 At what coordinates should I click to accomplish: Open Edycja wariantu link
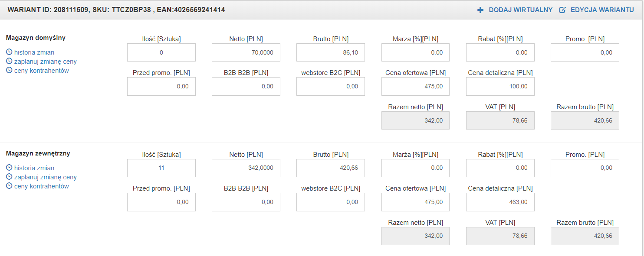[x=602, y=10]
